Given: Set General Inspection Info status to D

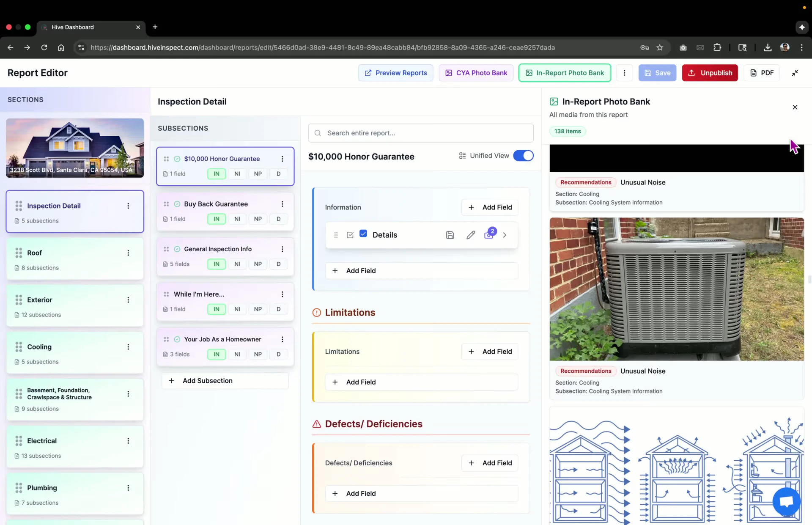Looking at the screenshot, I should [278, 264].
